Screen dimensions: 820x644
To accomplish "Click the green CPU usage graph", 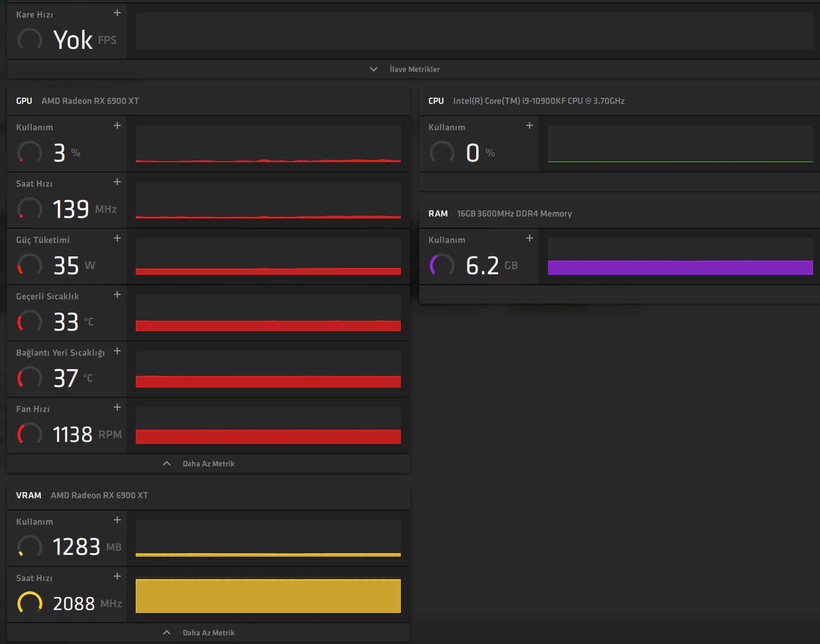I will (x=680, y=144).
